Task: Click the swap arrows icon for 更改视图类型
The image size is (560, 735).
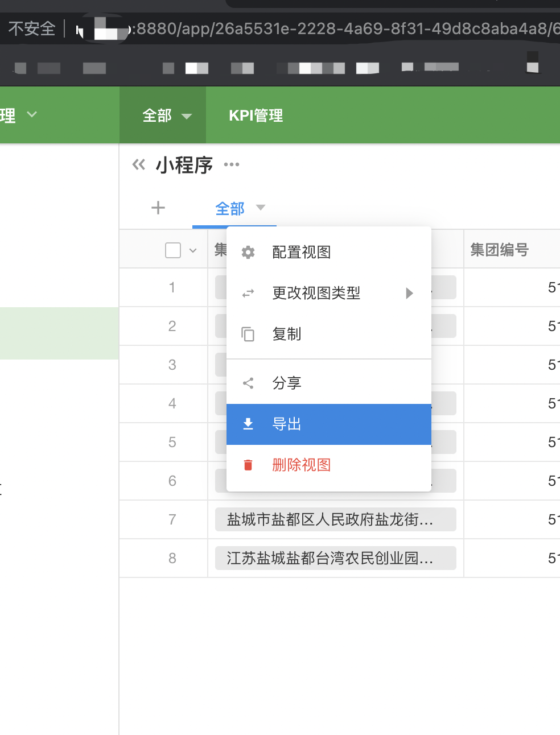Action: click(248, 294)
